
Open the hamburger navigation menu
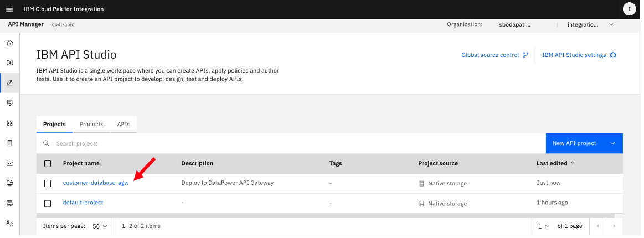pyautogui.click(x=10, y=9)
